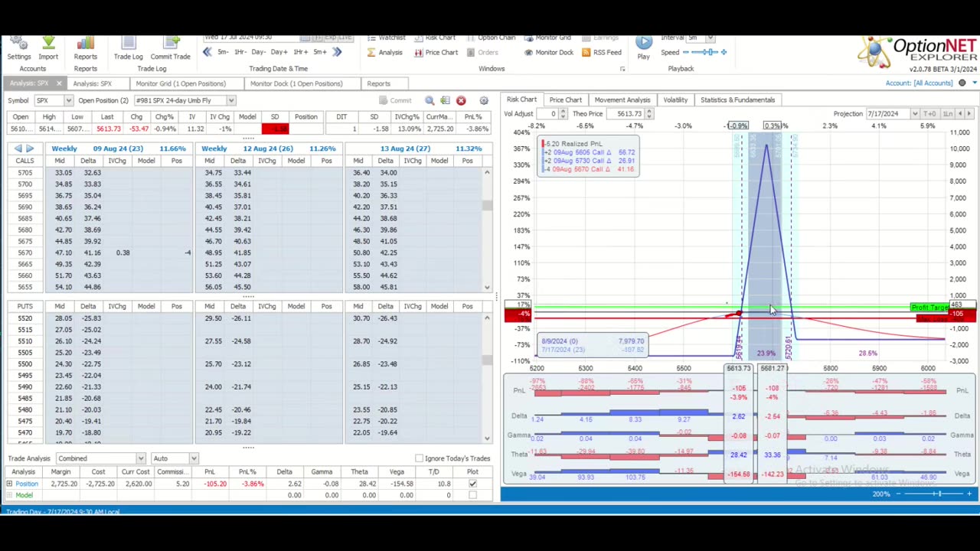Image resolution: width=980 pixels, height=551 pixels.
Task: Open the Symbol SPX dropdown
Action: [68, 100]
